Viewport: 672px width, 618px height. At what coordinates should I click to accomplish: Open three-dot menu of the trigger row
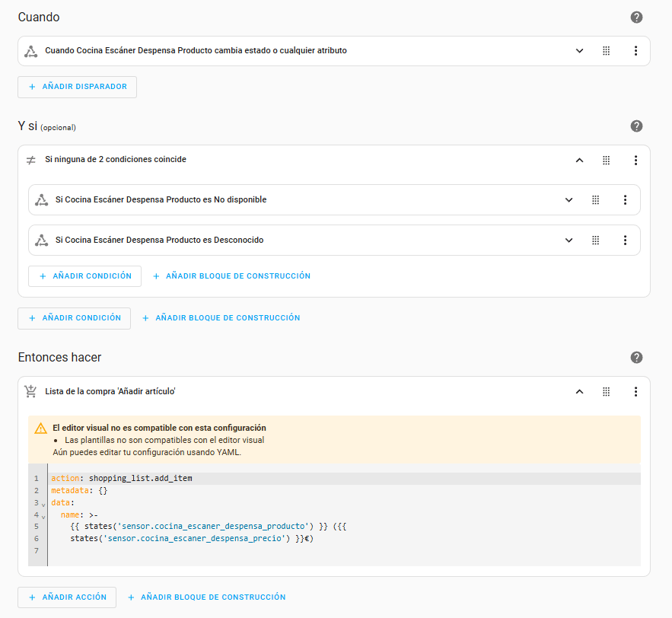[635, 51]
